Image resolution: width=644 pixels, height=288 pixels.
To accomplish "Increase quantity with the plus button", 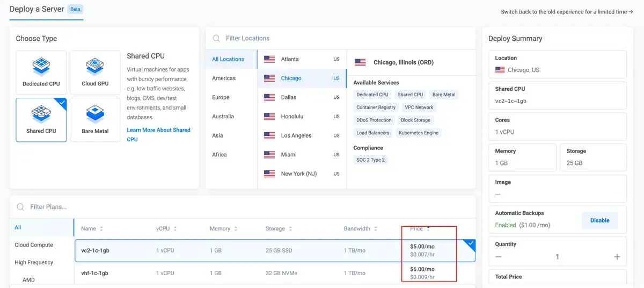I will (617, 257).
